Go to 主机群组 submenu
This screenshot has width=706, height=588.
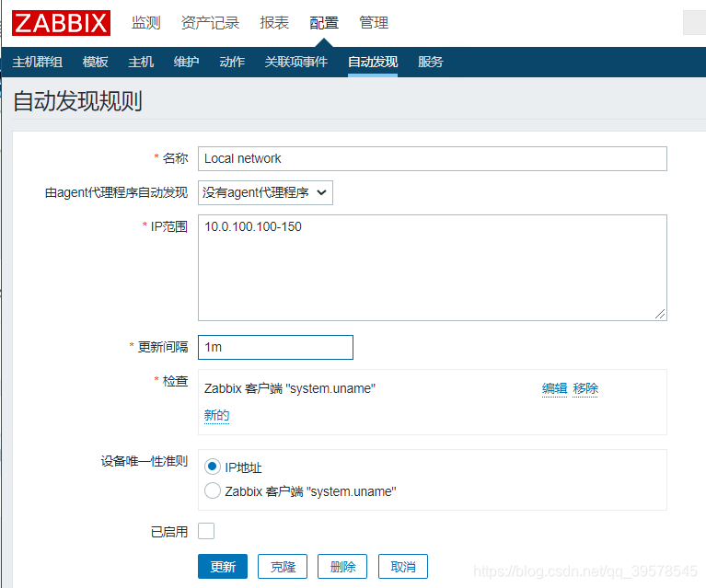(38, 62)
